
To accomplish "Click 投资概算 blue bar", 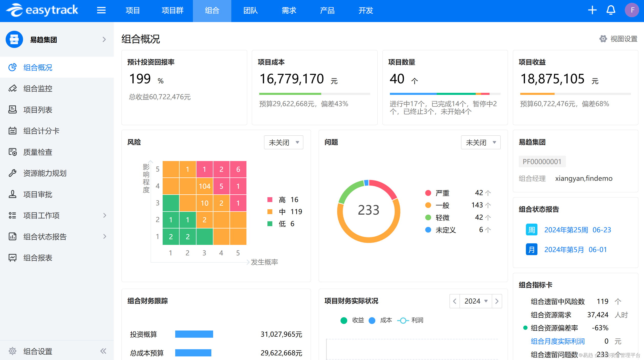I will pos(194,334).
